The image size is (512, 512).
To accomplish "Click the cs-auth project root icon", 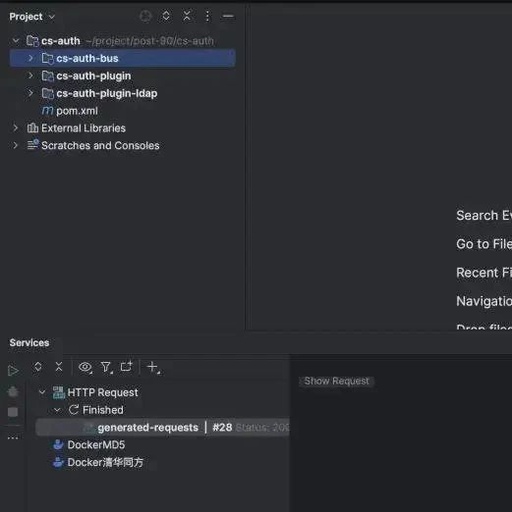I will click(x=32, y=41).
